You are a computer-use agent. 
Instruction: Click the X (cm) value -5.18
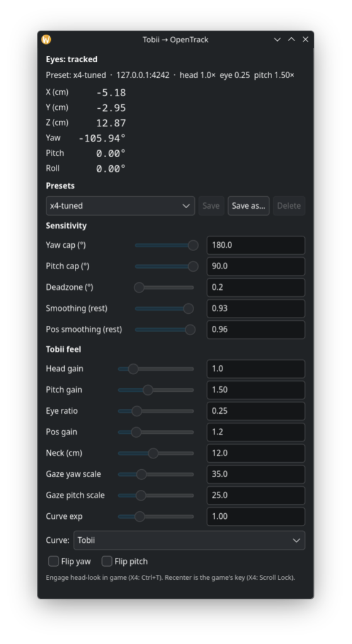tap(111, 93)
